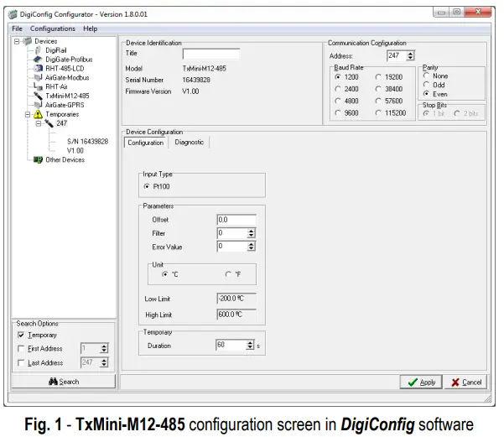The height and width of the screenshot is (437, 504).
Task: Switch to the Diagnostic tab
Action: tap(189, 142)
